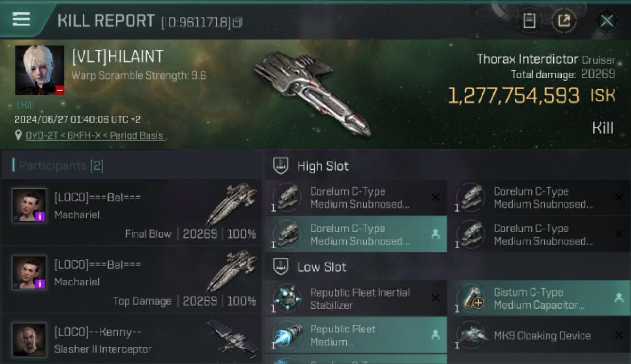Toggle X marker on MK9 Cloaking Device

(619, 335)
